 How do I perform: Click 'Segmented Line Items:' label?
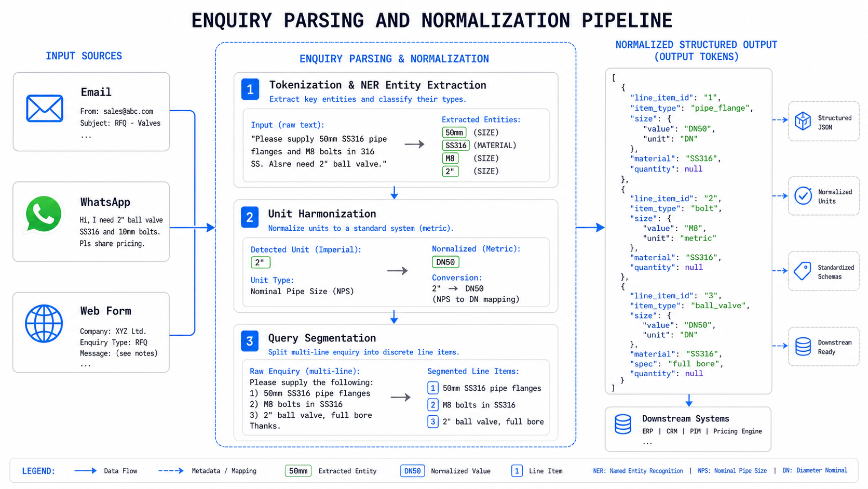(x=473, y=371)
